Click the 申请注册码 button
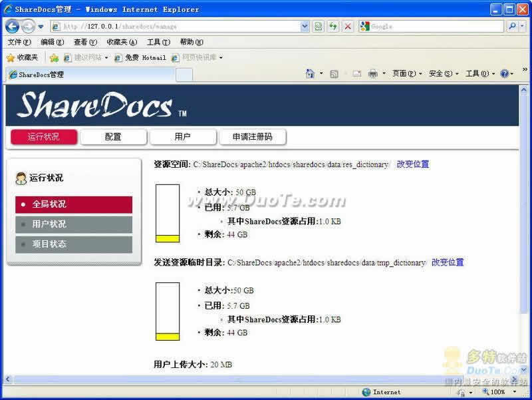The width and height of the screenshot is (532, 400). (252, 137)
